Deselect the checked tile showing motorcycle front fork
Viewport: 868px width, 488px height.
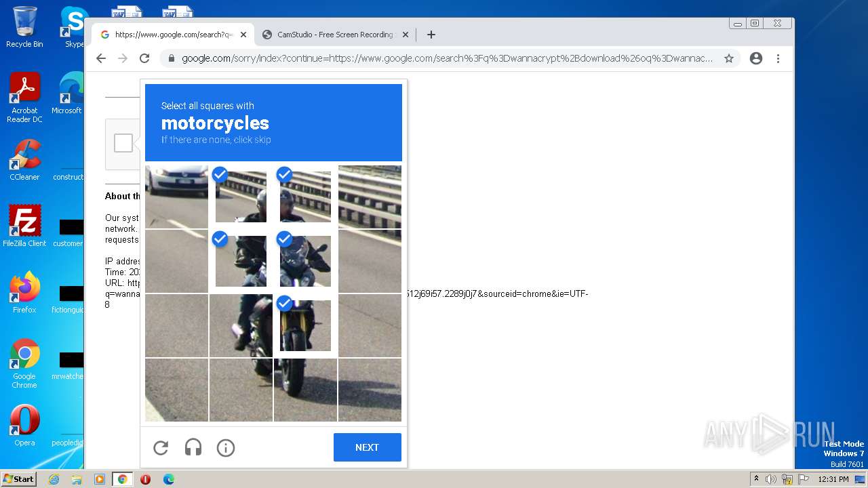pyautogui.click(x=305, y=325)
